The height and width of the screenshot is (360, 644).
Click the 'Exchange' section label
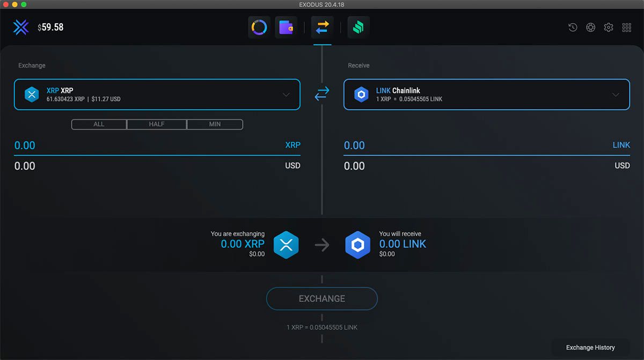(x=32, y=65)
